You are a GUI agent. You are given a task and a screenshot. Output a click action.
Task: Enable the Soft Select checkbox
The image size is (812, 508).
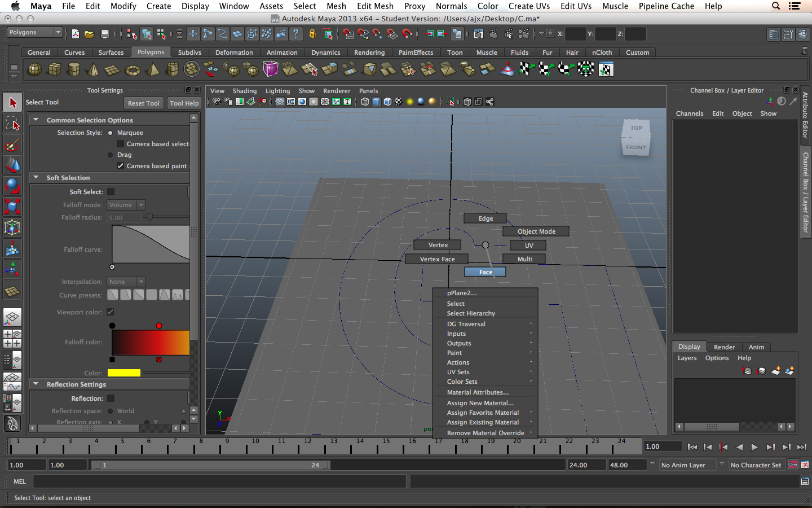click(111, 192)
